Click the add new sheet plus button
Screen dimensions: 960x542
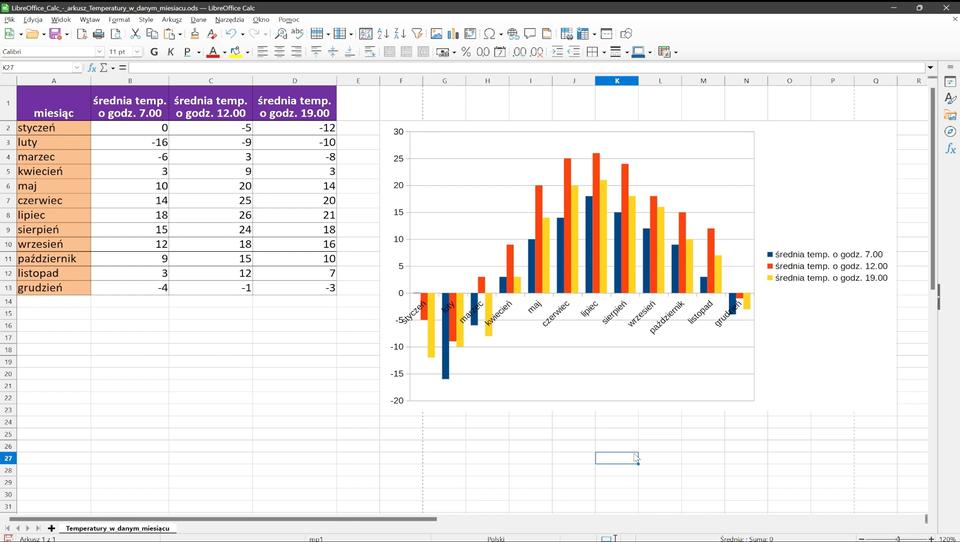[x=52, y=527]
